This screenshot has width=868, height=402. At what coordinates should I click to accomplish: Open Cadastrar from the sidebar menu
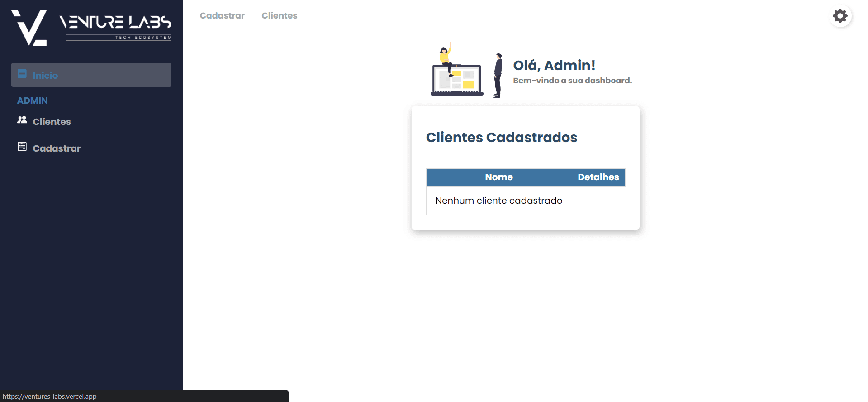(57, 148)
